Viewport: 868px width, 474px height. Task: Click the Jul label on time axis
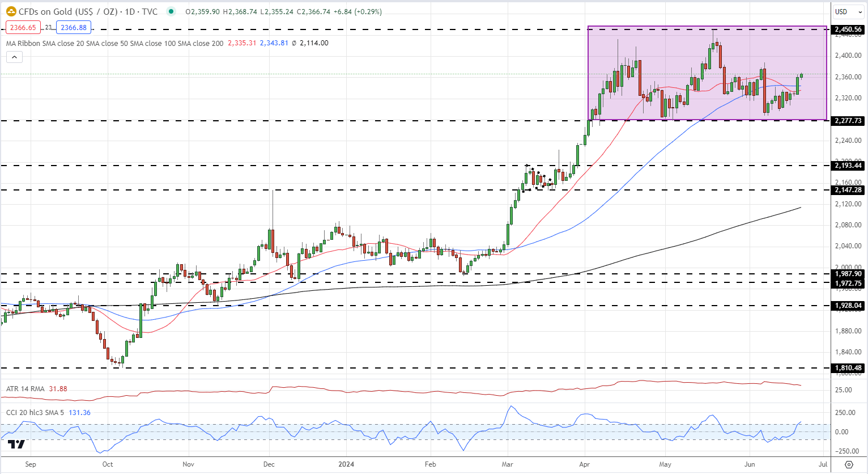pyautogui.click(x=823, y=464)
